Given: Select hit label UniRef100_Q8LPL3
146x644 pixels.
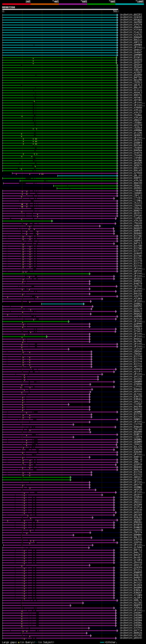Looking at the screenshot, I should (131, 85).
